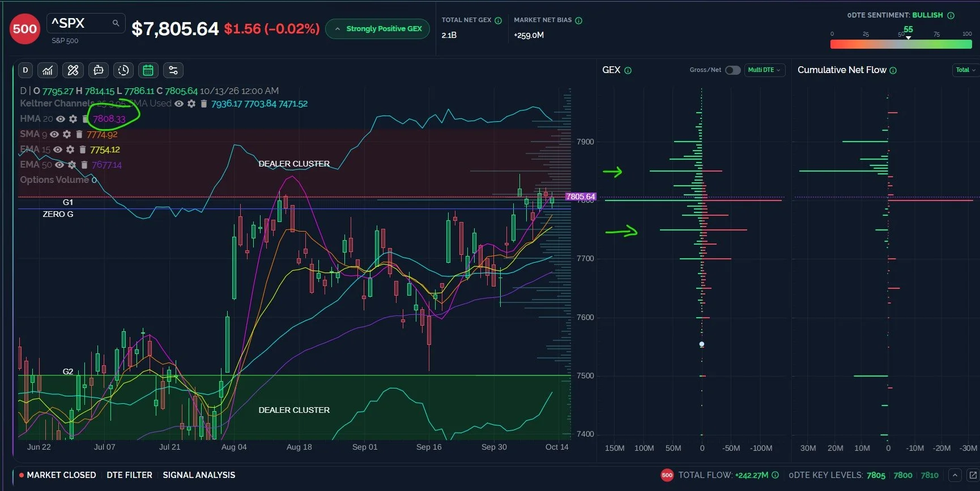Click the Total Flow info icon
The height and width of the screenshot is (491, 980).
(x=775, y=475)
